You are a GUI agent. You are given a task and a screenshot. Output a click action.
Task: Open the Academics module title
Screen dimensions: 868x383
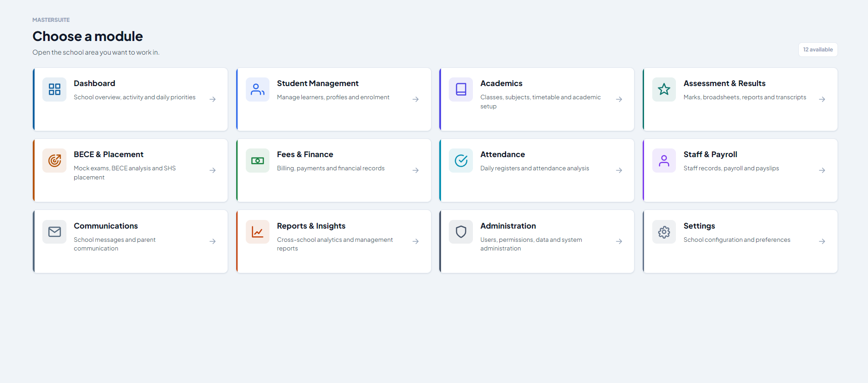[x=501, y=83]
